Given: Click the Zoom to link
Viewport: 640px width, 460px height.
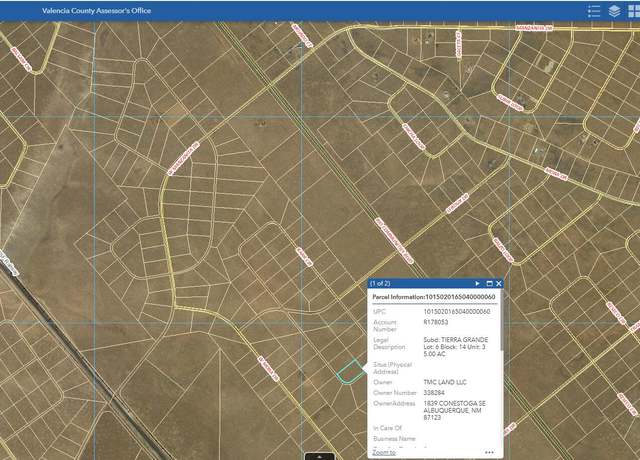Looking at the screenshot, I should click(x=384, y=452).
